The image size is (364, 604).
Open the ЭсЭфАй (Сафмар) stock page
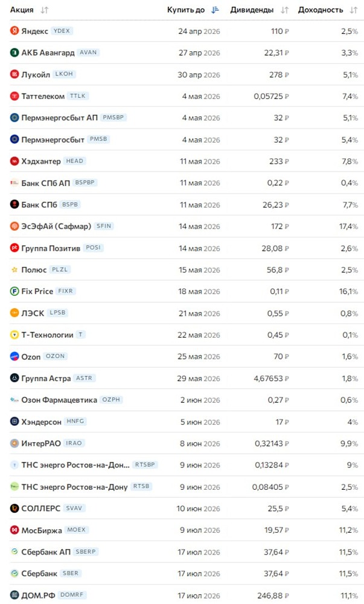pos(56,226)
